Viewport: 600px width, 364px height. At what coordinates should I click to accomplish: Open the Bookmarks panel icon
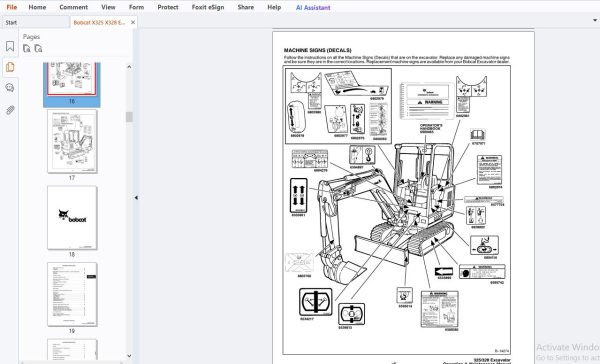click(x=10, y=46)
